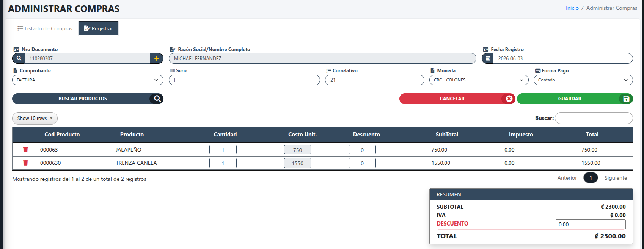Click the Nro Documento input field
Screen dimensions: 644x249
pyautogui.click(x=87, y=58)
